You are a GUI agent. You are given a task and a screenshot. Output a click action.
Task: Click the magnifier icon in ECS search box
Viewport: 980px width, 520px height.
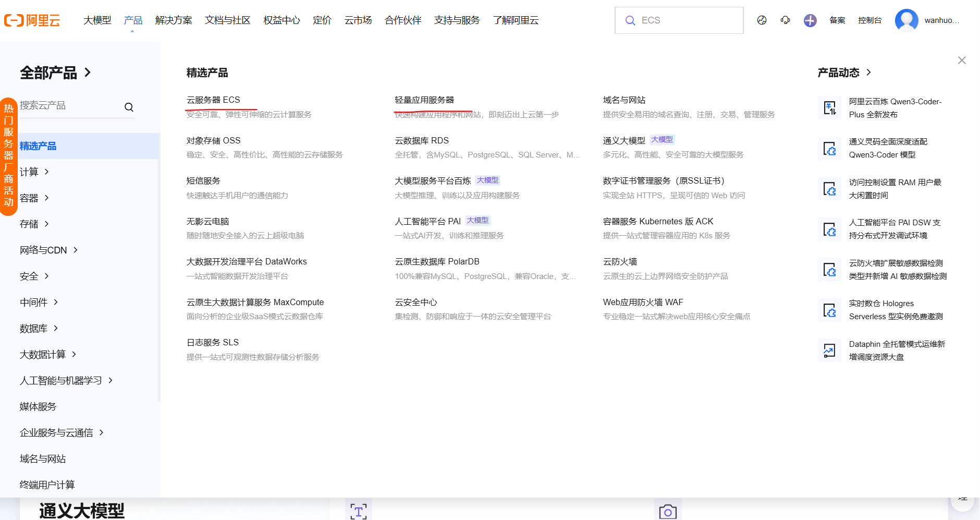(x=630, y=20)
